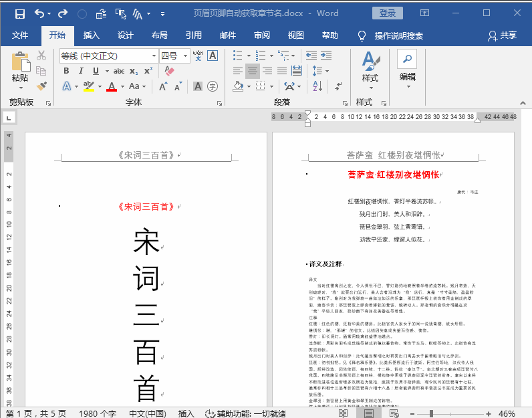Apply character border with the boxed A icon

pyautogui.click(x=213, y=56)
